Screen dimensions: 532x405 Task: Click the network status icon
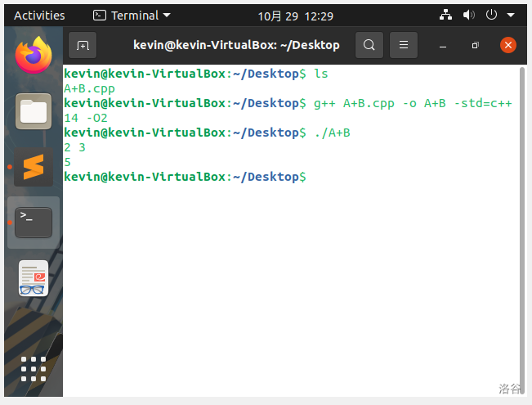coord(445,15)
